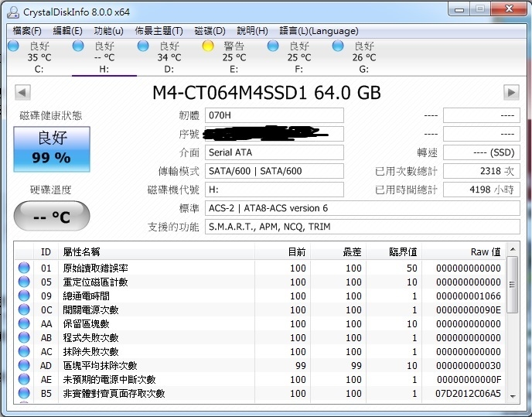Select drive G: status icon

pyautogui.click(x=338, y=46)
